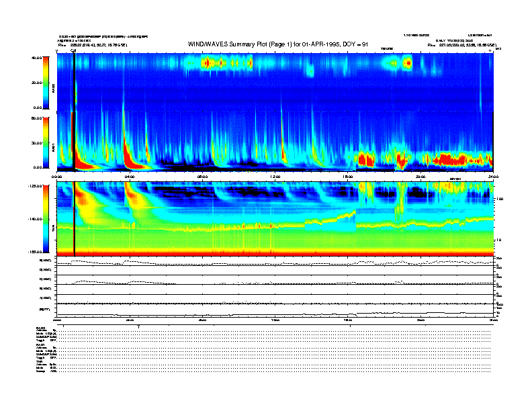Click the rotated TNR axis label beside third spectrogram
The height and width of the screenshot is (411, 532).
coord(53,230)
